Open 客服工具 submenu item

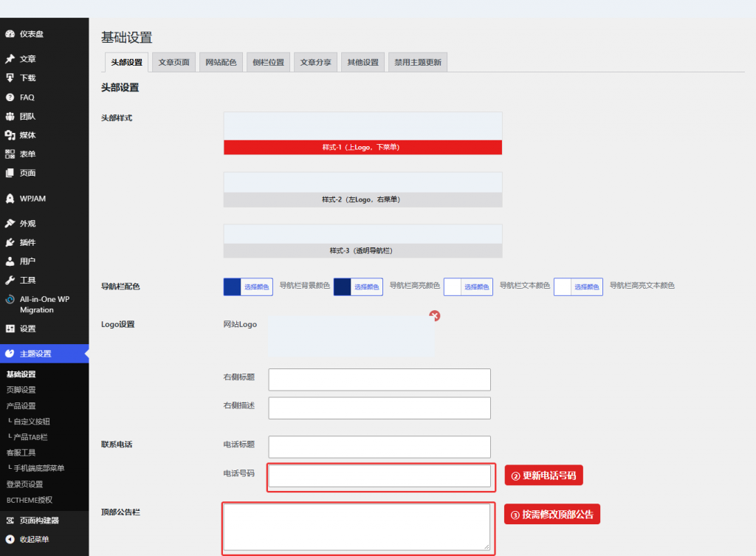[x=21, y=453]
